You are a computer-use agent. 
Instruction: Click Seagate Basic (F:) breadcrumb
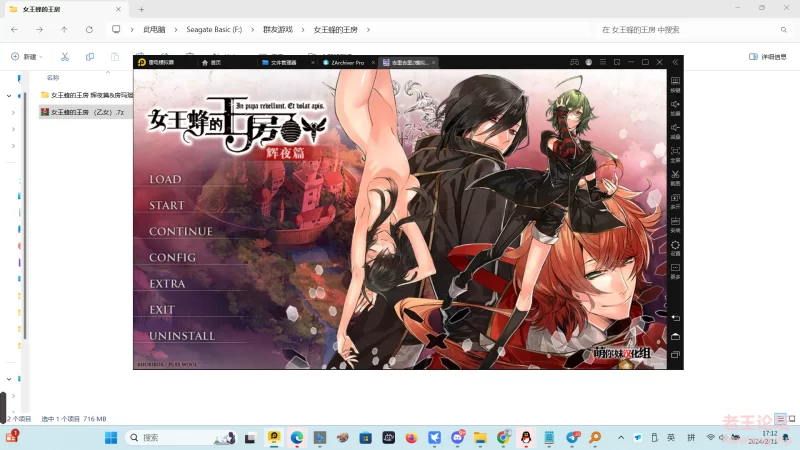pos(214,30)
